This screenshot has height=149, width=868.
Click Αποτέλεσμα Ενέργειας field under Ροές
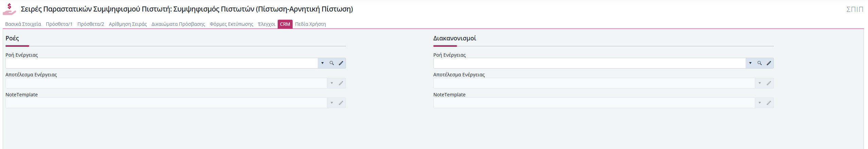tap(166, 83)
